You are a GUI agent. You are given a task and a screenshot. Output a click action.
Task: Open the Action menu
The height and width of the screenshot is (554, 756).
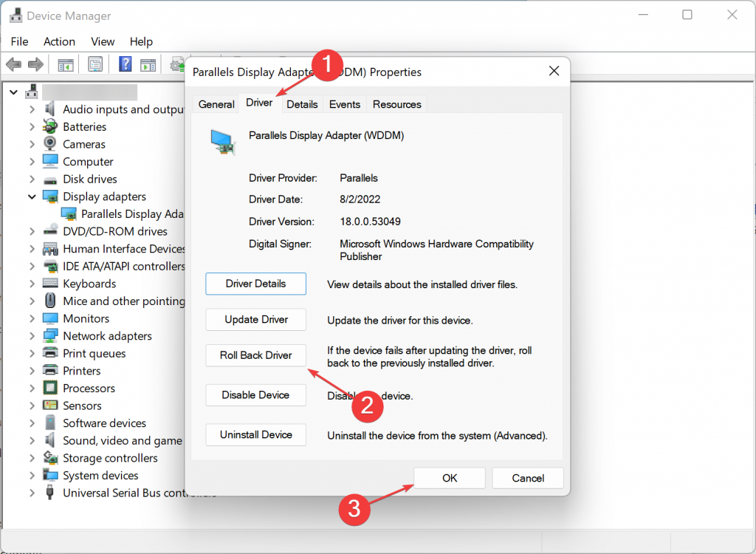point(59,41)
